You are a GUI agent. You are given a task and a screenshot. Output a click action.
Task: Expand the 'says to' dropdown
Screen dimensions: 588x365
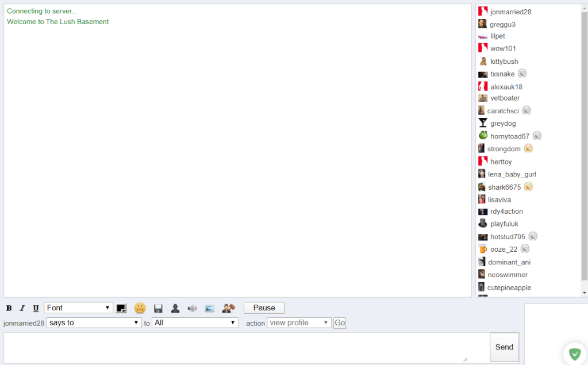coord(94,323)
